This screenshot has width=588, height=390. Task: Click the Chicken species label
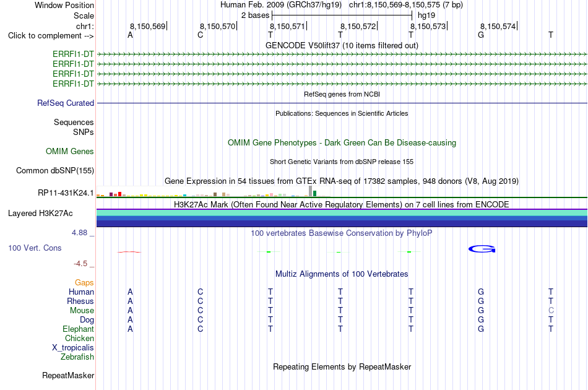coord(79,338)
